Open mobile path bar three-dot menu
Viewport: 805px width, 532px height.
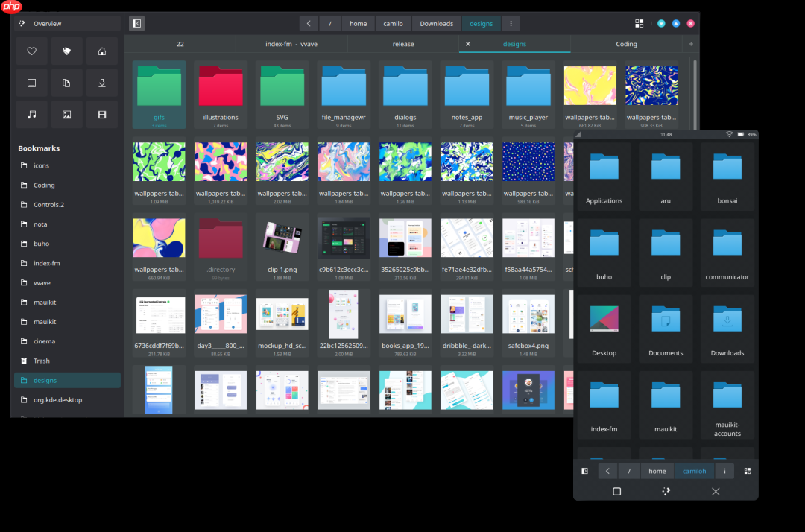pyautogui.click(x=724, y=471)
